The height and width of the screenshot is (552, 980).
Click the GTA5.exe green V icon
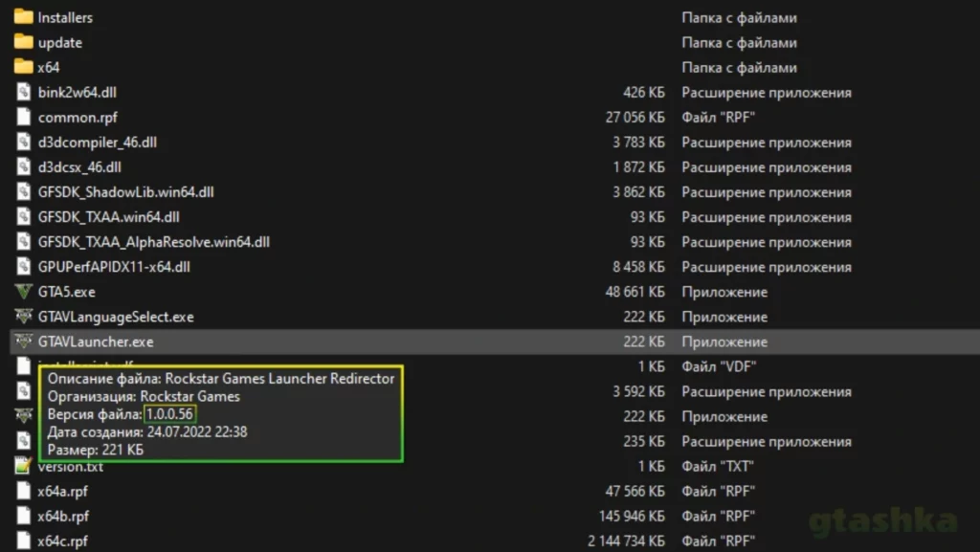[x=23, y=292]
